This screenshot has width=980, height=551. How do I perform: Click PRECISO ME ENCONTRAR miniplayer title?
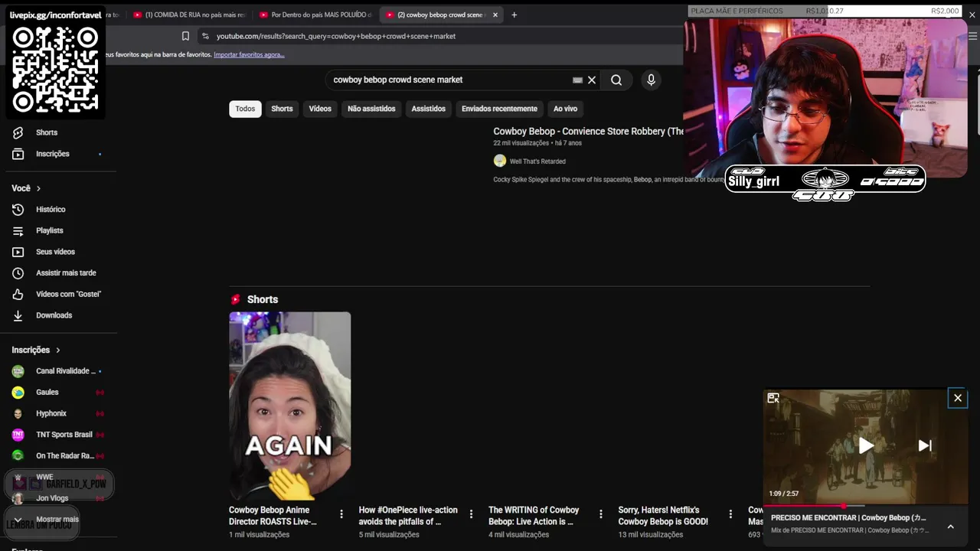[848, 517]
